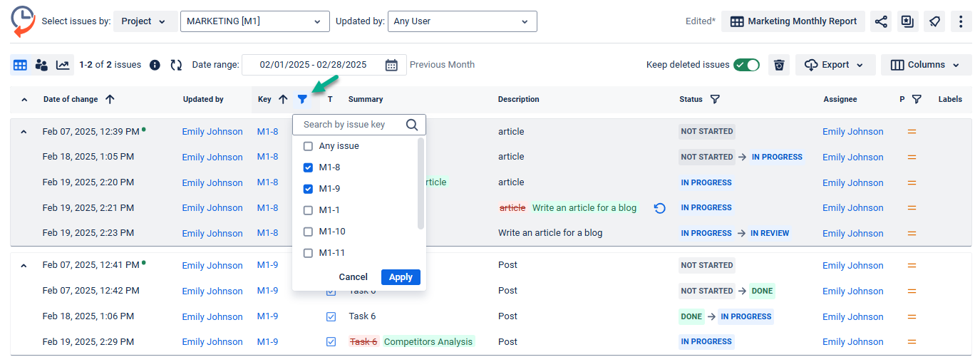Expand the Any User dropdown
980x362 pixels.
click(462, 21)
